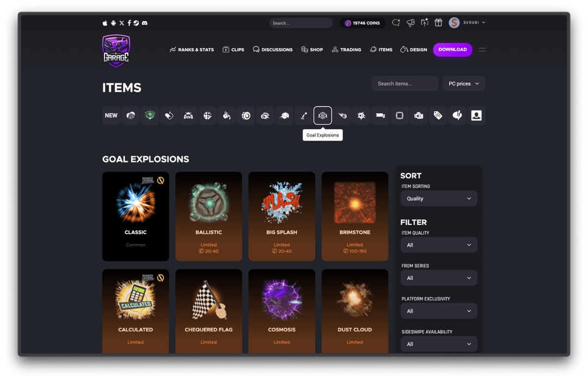Select the cap-shaped Toppers category icon

click(x=284, y=115)
